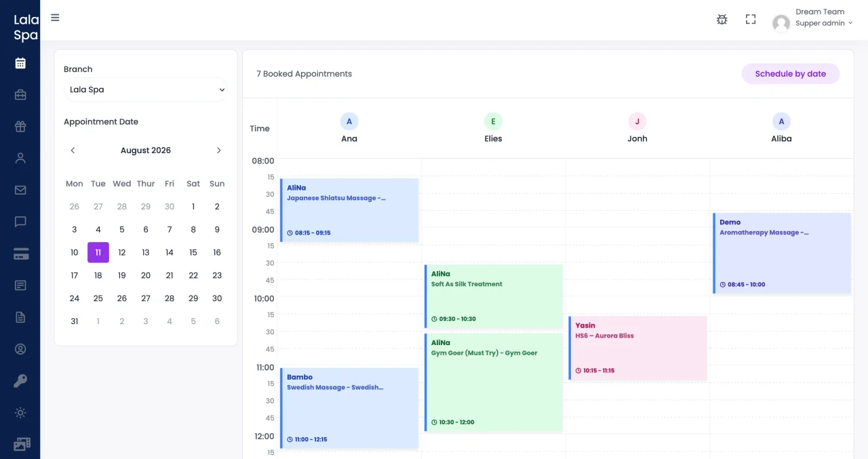This screenshot has width=868, height=459.
Task: Toggle fullscreen mode icon
Action: [x=751, y=20]
